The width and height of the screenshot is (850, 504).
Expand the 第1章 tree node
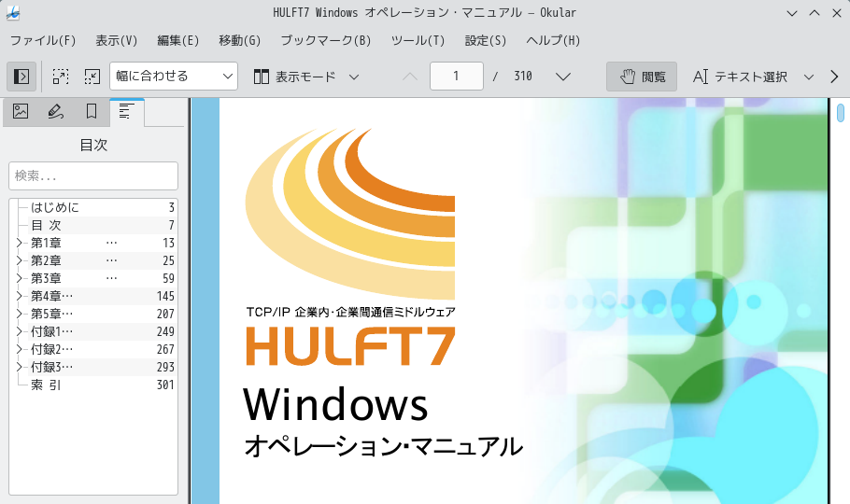(19, 243)
